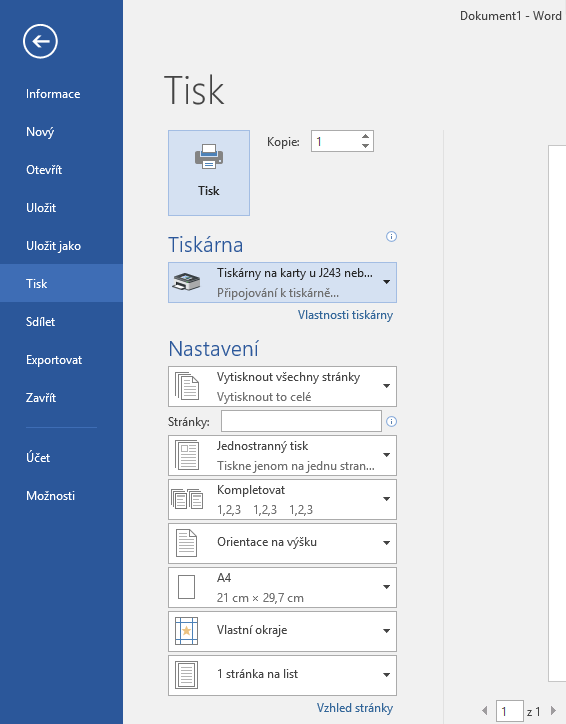
Task: Open the A4 paper size dropdown
Action: (x=282, y=587)
